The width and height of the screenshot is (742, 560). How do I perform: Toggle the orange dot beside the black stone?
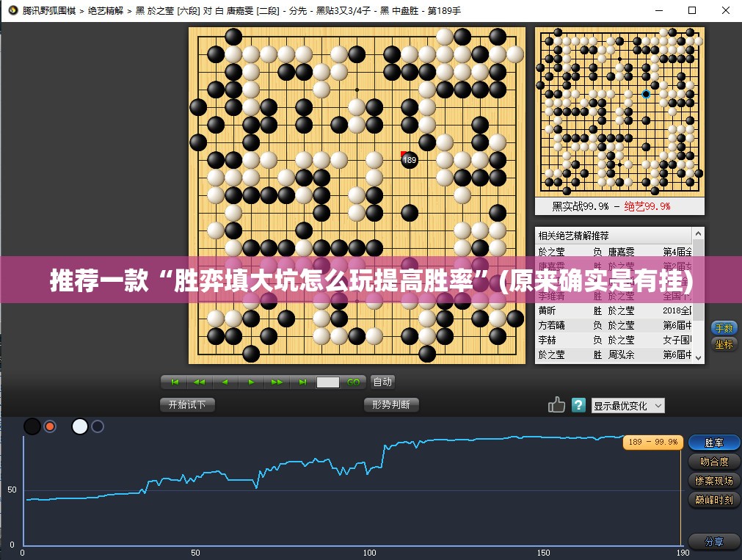click(50, 426)
